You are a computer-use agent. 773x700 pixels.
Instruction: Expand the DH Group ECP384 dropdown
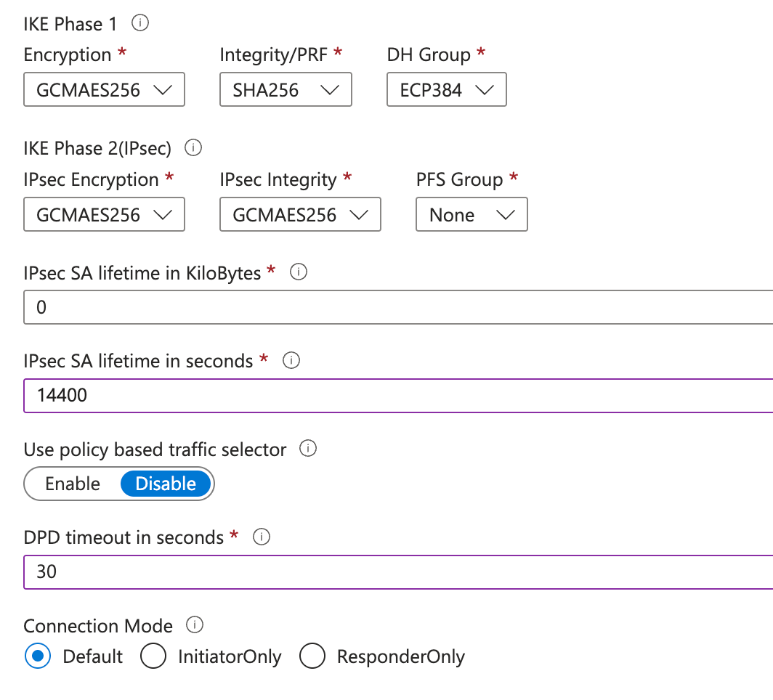click(446, 90)
